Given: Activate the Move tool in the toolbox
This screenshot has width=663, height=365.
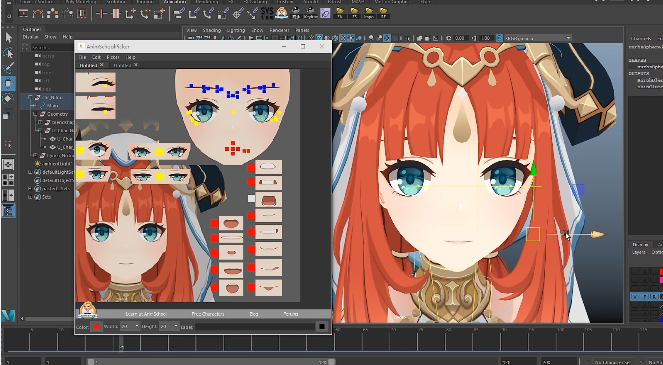Looking at the screenshot, I should pyautogui.click(x=8, y=83).
